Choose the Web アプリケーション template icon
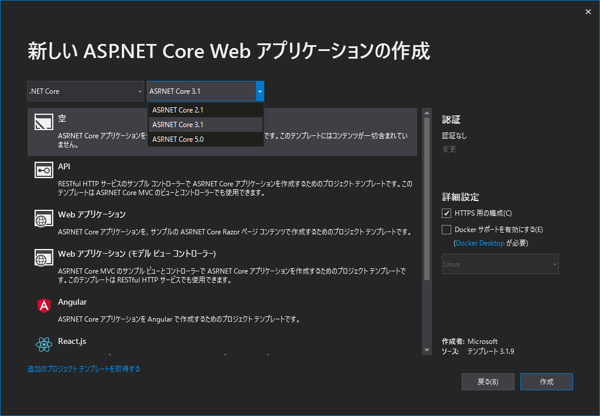Image resolution: width=600 pixels, height=416 pixels. pyautogui.click(x=44, y=219)
